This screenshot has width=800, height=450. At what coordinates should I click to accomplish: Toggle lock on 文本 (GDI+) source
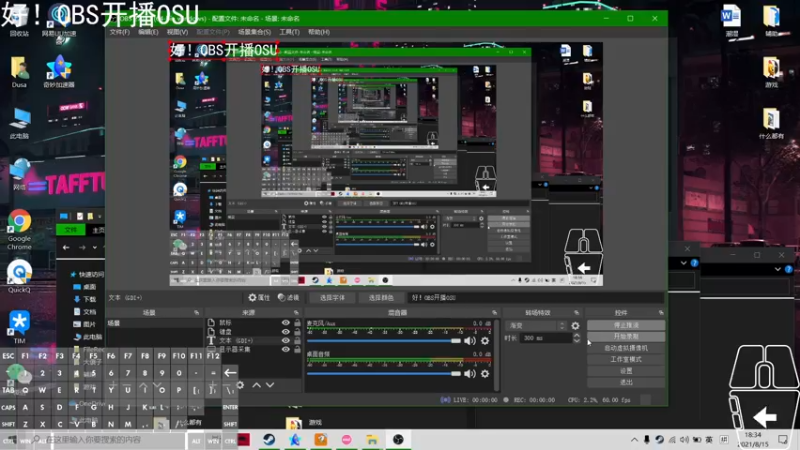tap(297, 340)
